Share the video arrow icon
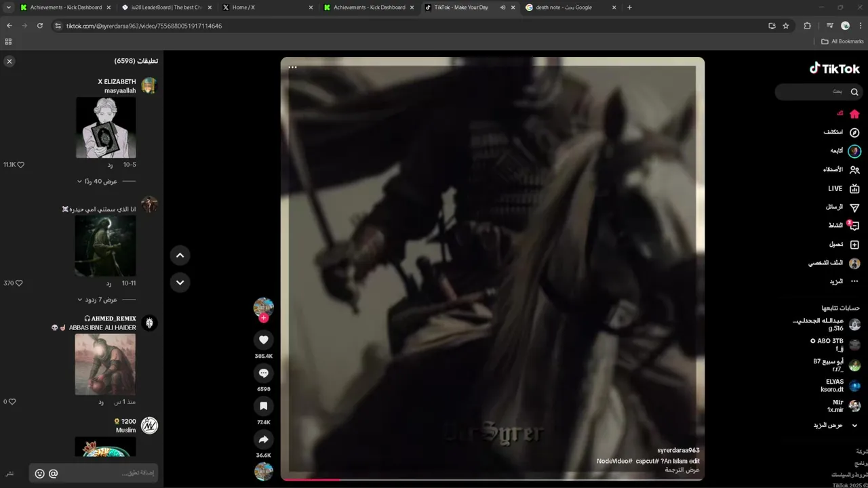Screen dimensions: 868x488 [264, 439]
